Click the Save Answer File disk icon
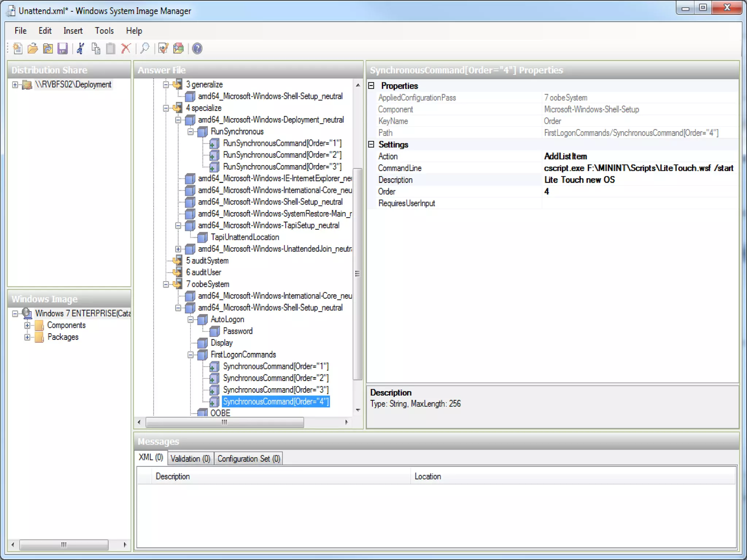The height and width of the screenshot is (560, 747). (x=63, y=48)
